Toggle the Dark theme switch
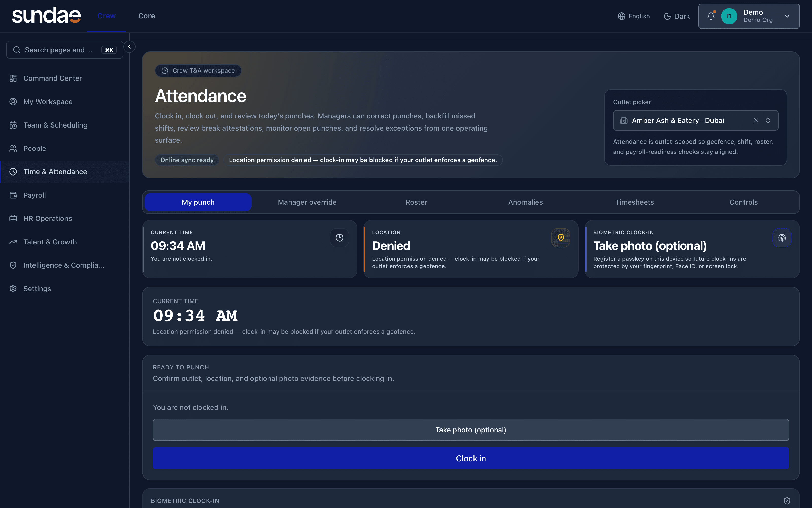 pos(676,16)
